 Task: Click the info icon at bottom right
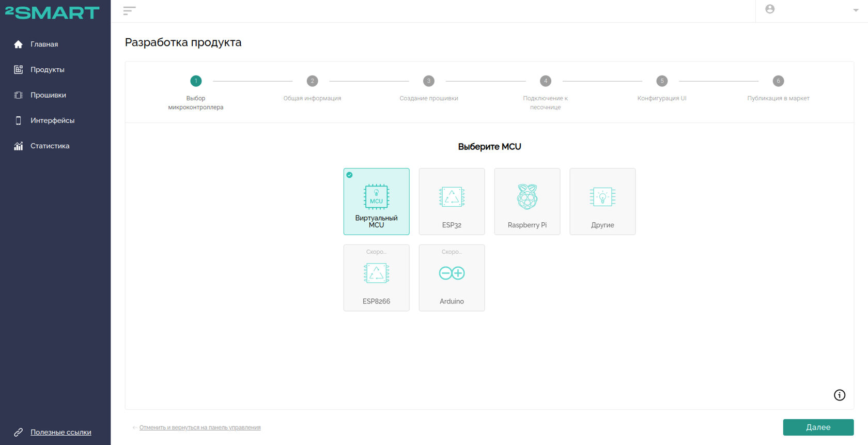tap(840, 395)
